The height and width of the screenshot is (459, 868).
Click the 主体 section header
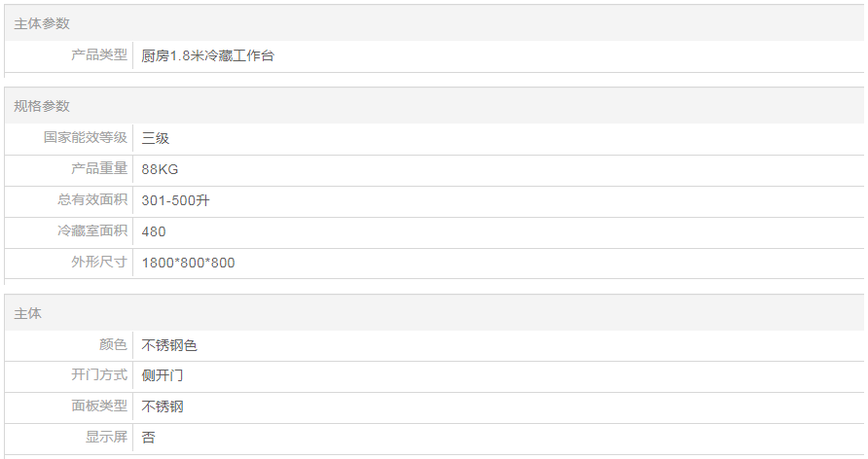click(x=28, y=313)
